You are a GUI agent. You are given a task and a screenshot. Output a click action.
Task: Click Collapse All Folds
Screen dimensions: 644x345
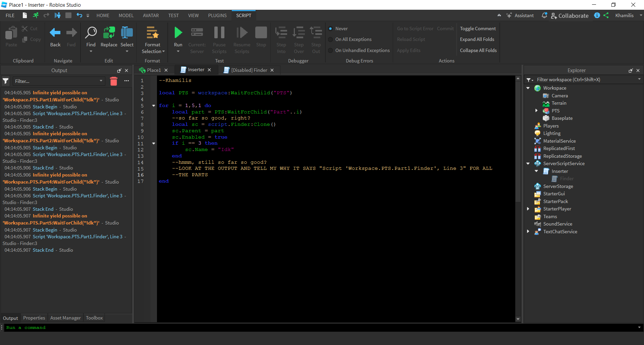coord(478,50)
